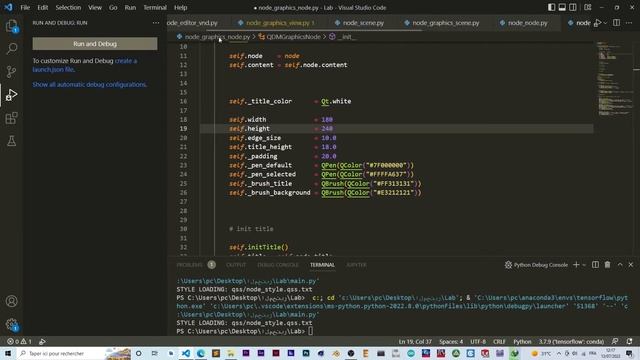Toggle Primary Side Bar layout button
Screen dimensions: 640x360
click(551, 7)
